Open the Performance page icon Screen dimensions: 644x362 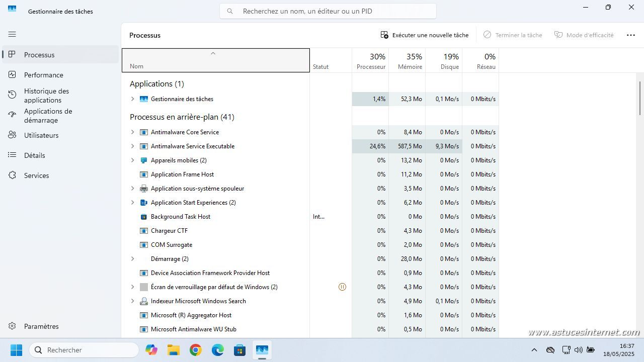point(12,74)
